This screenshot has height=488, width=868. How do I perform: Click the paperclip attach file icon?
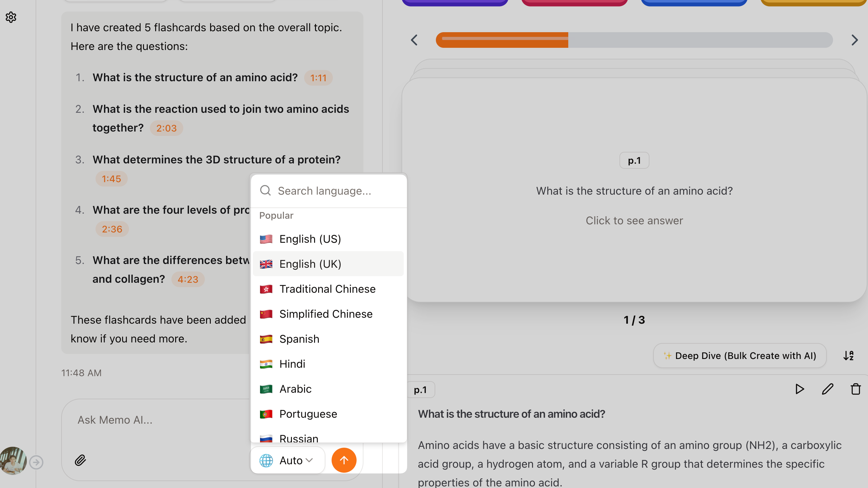(80, 460)
